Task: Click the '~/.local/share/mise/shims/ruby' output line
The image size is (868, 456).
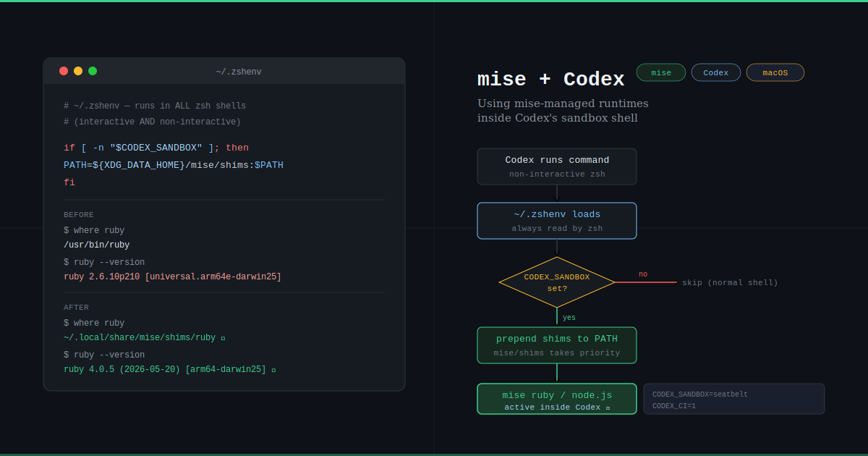Action: [x=145, y=338]
